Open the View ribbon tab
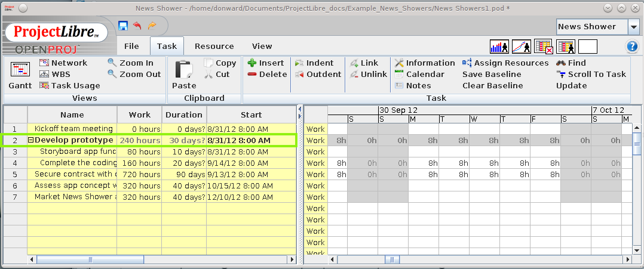Viewport: 644px width, 269px height. tap(262, 47)
